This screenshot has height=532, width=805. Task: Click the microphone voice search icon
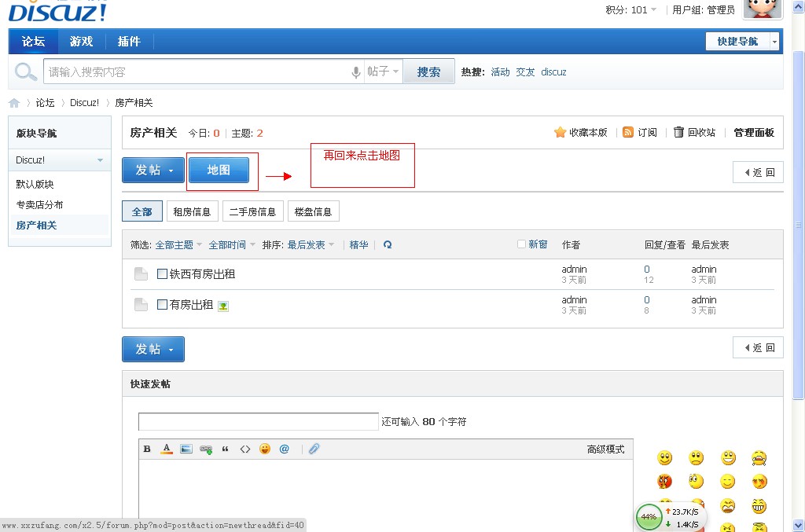pos(356,72)
